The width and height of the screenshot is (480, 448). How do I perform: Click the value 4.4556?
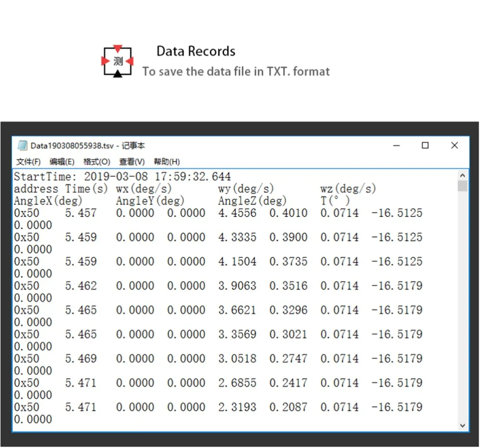coord(237,213)
